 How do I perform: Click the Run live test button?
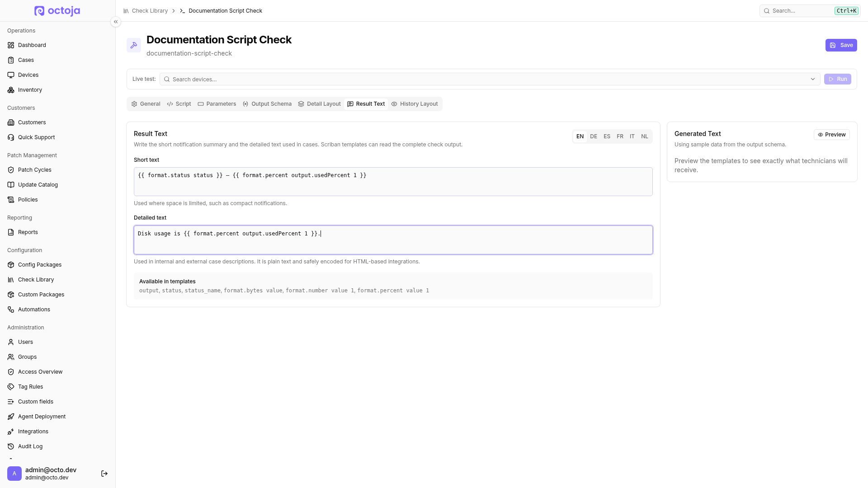click(x=838, y=79)
